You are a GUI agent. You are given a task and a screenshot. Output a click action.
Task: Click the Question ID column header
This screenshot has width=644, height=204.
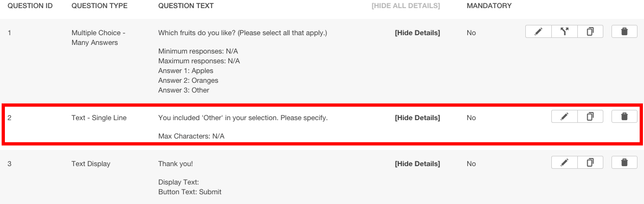(x=30, y=6)
